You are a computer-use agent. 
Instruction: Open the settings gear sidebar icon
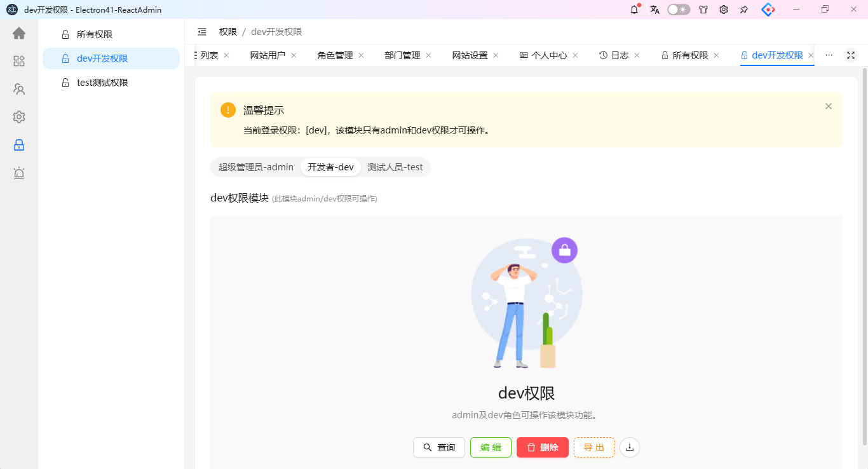click(x=19, y=117)
